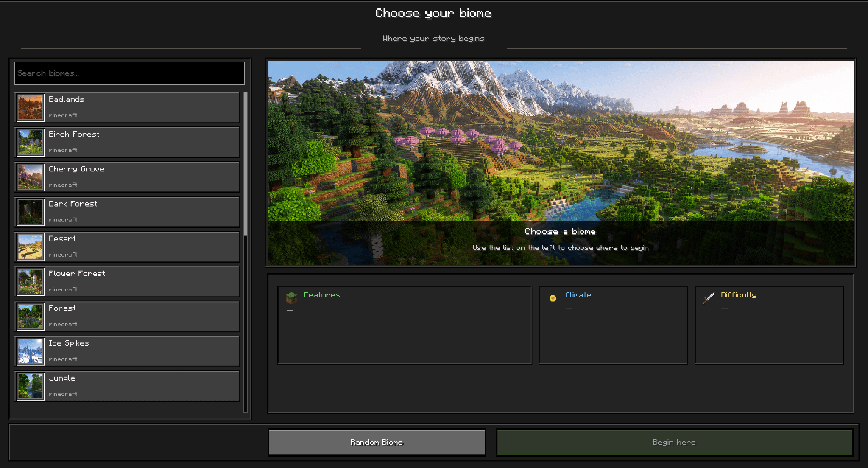Click the Flower Forest biome thumbnail

click(31, 281)
